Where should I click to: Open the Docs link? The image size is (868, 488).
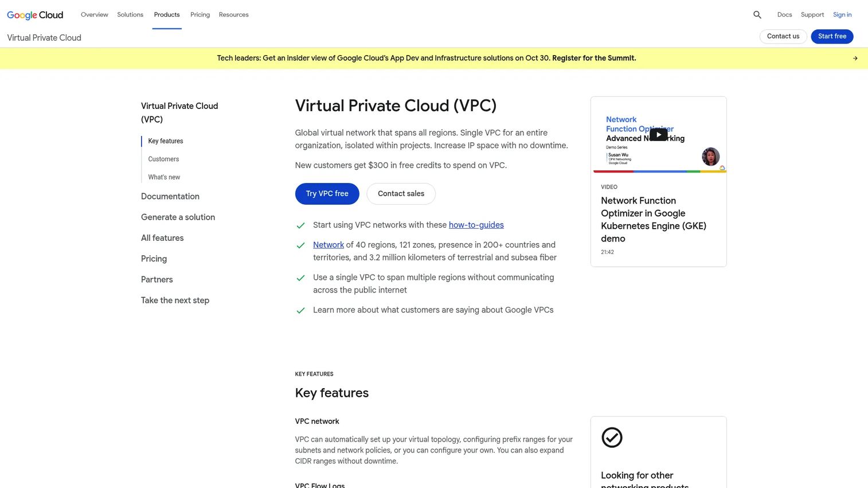tap(784, 15)
